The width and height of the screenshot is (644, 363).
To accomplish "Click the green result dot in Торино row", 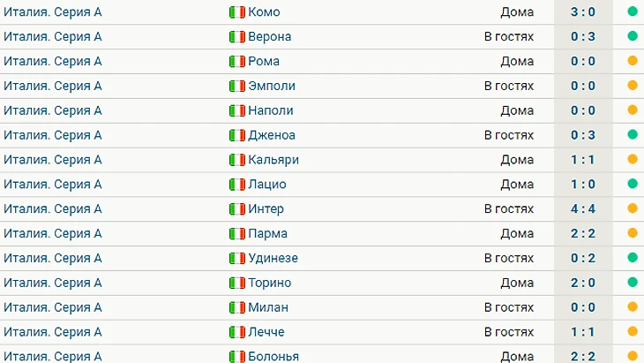I will 633,283.
